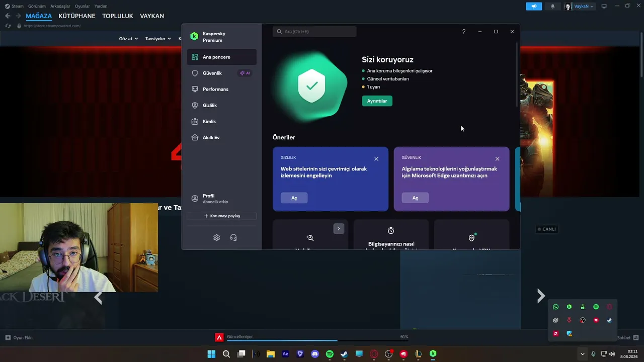Image resolution: width=644 pixels, height=362 pixels.
Task: Click the Kaspersky icon on the taskbar
Action: pos(433,354)
